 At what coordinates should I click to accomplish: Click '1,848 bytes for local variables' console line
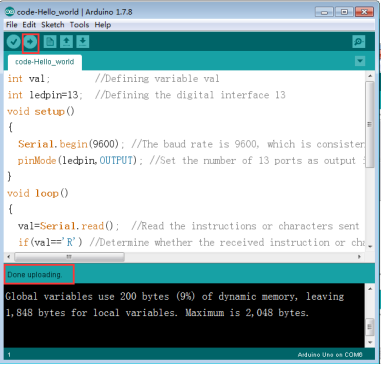point(157,313)
